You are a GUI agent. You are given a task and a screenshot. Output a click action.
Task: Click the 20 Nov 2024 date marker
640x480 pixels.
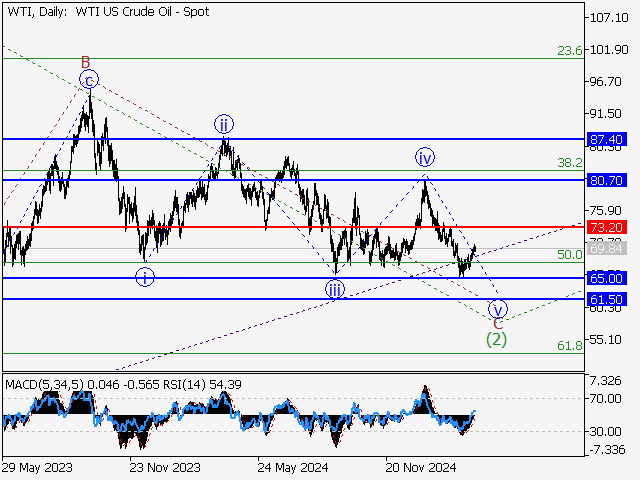[422, 466]
